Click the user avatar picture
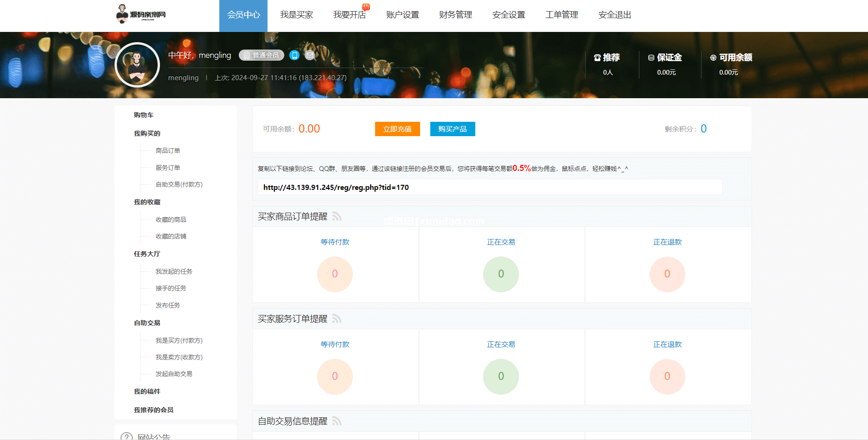Viewport: 868px width, 440px height. 137,65
